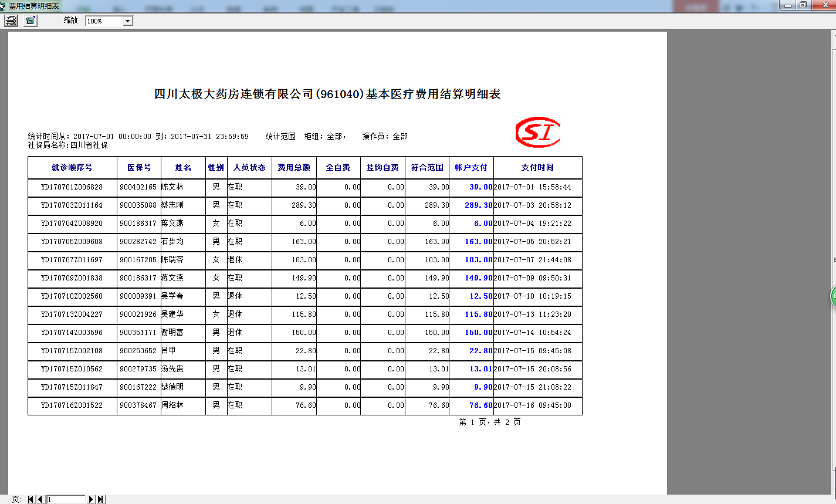The width and height of the screenshot is (836, 504).
Task: Click the 费用总额 column header
Action: (294, 167)
